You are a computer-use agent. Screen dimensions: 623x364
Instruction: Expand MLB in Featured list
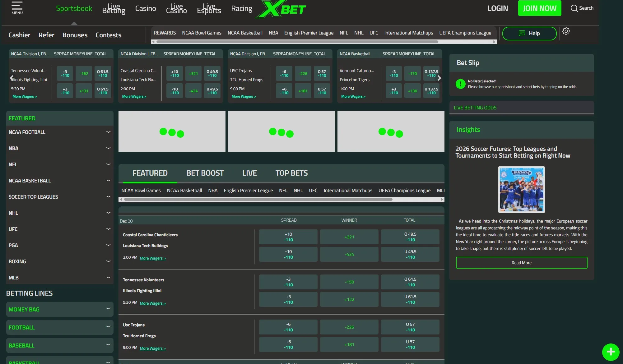60,278
